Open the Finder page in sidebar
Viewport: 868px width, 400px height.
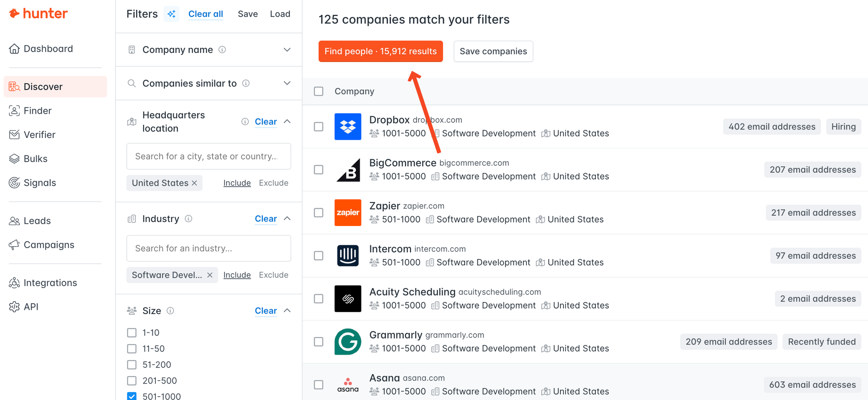(37, 111)
